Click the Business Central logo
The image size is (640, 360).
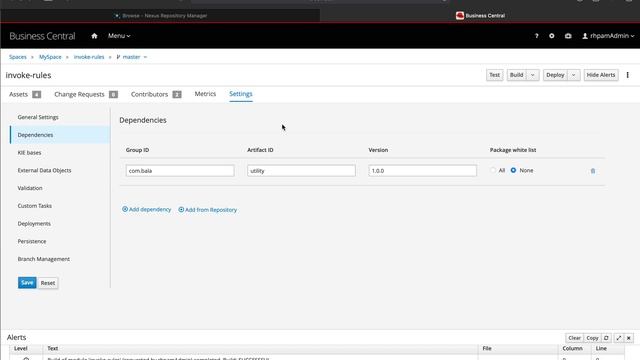click(42, 36)
